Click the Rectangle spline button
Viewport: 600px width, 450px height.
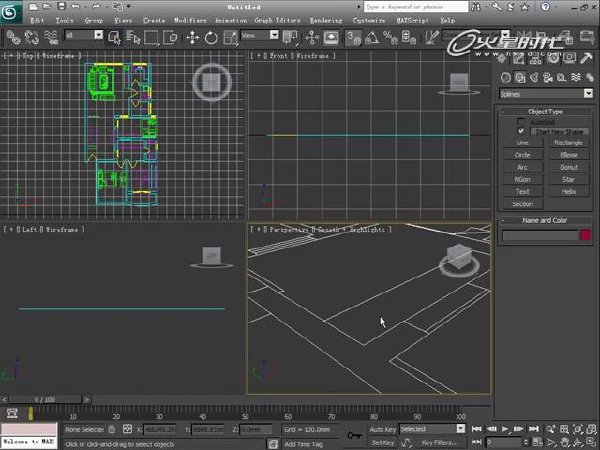point(569,143)
